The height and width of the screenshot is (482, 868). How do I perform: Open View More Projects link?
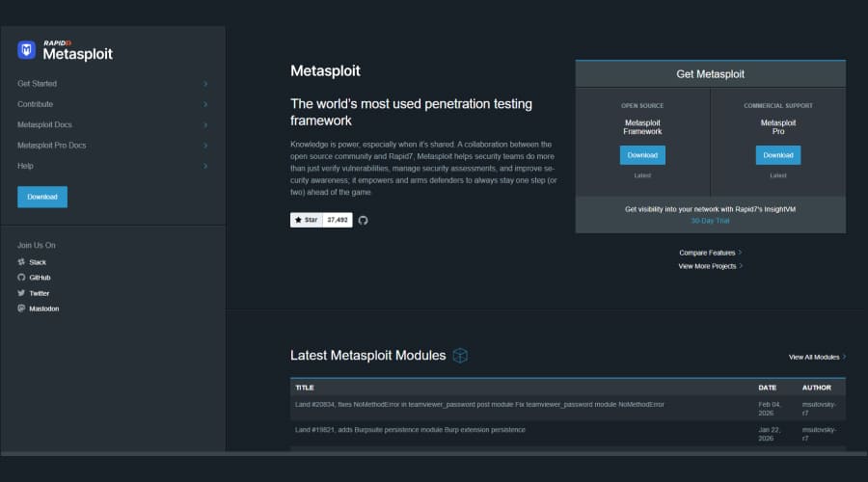710,266
